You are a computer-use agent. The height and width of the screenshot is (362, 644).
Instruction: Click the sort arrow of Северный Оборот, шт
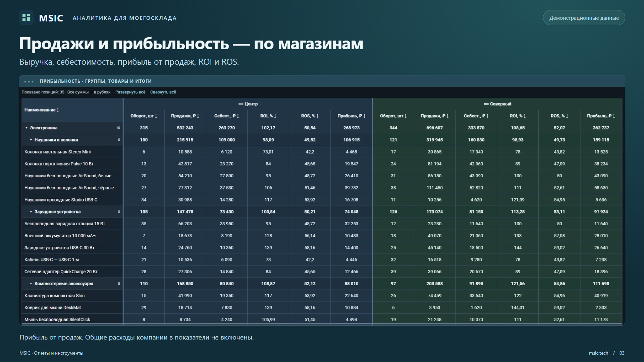coord(406,116)
